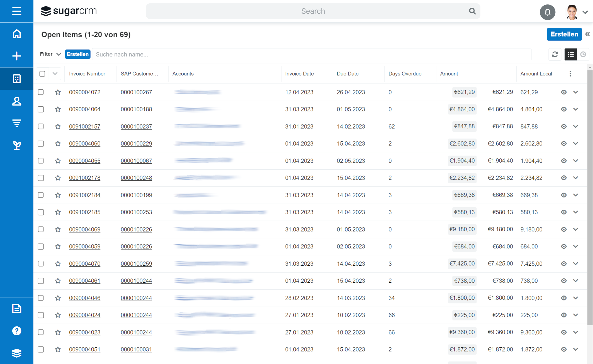Sort by Due Date column header
The width and height of the screenshot is (593, 364).
347,74
